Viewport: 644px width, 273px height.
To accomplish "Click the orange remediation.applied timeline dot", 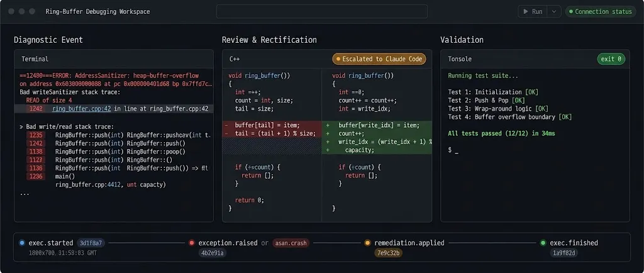I will (367, 243).
